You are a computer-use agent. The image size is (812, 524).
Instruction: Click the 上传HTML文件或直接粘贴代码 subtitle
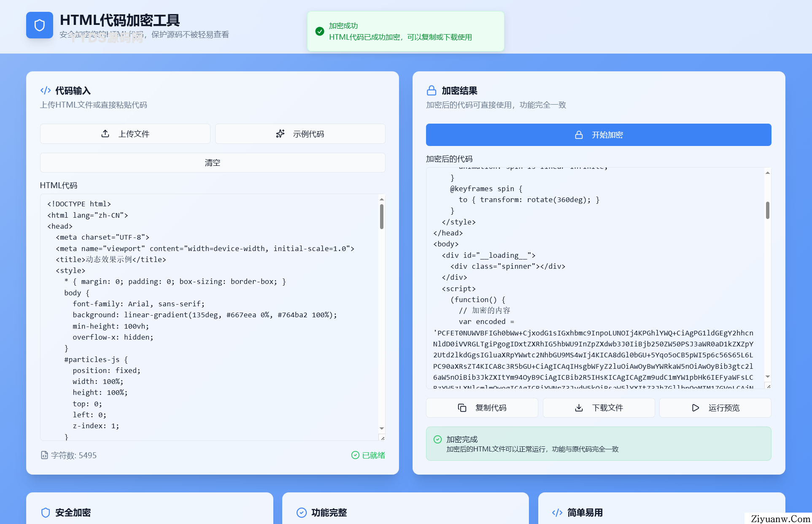[94, 105]
